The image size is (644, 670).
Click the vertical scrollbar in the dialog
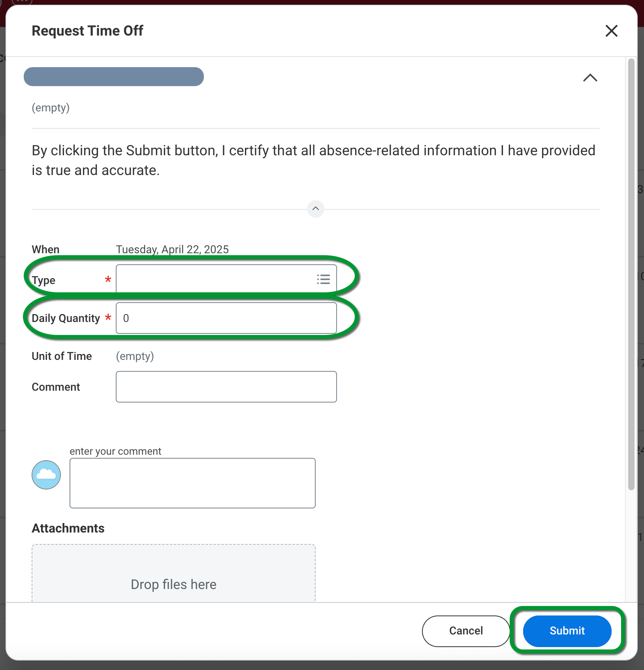pos(631,277)
